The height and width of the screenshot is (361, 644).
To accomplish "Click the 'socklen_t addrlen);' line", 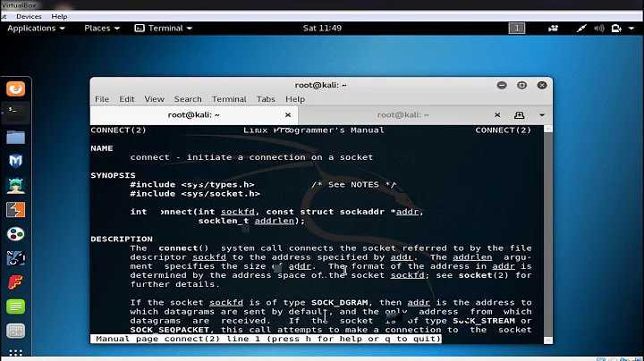I will coord(251,221).
